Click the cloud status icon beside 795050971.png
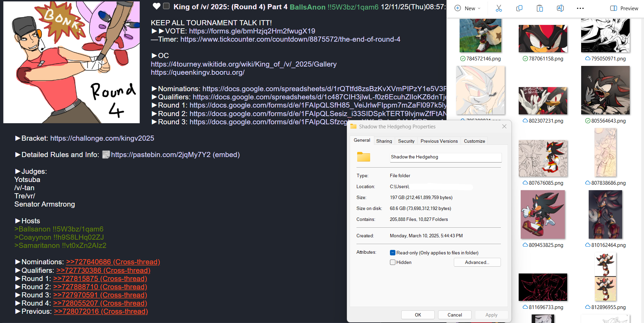This screenshot has width=644, height=323. (x=588, y=59)
